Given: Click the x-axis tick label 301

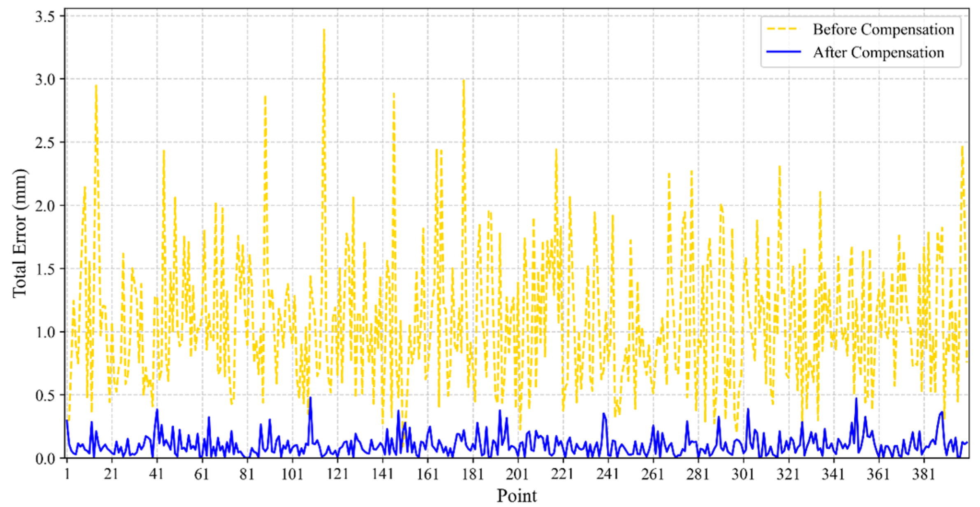Looking at the screenshot, I should (743, 474).
